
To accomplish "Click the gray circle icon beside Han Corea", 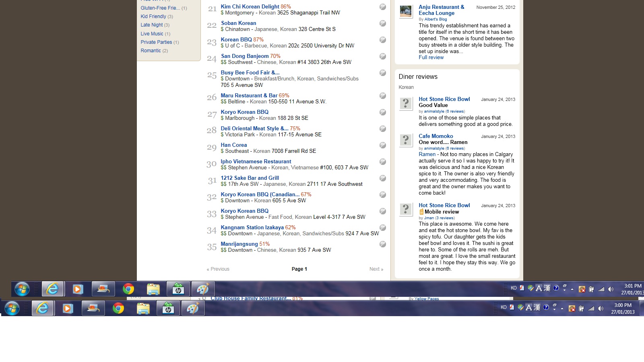I will click(383, 145).
